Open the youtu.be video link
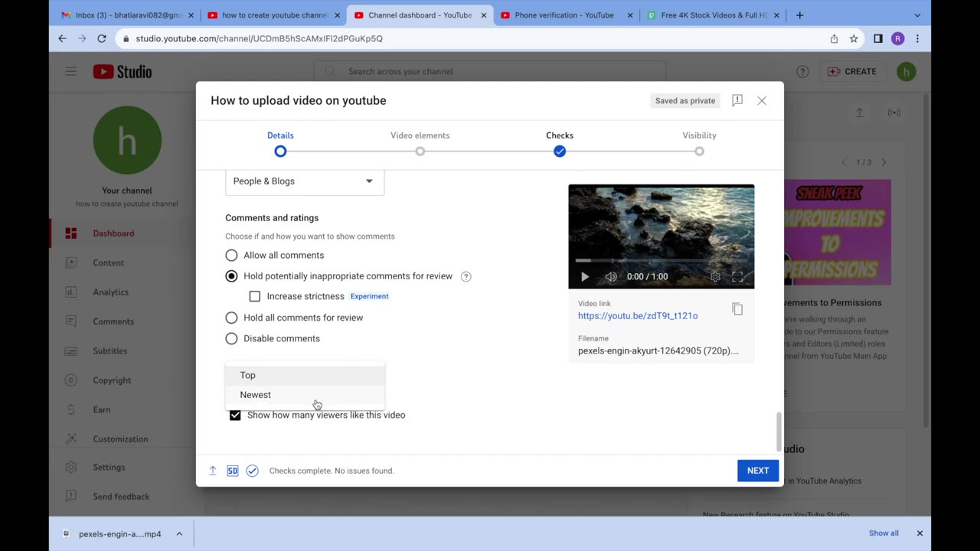The height and width of the screenshot is (551, 980). pyautogui.click(x=638, y=315)
